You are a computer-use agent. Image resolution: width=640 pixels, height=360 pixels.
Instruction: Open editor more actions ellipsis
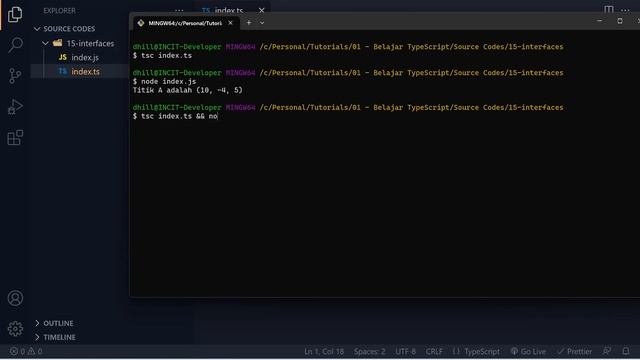(625, 10)
